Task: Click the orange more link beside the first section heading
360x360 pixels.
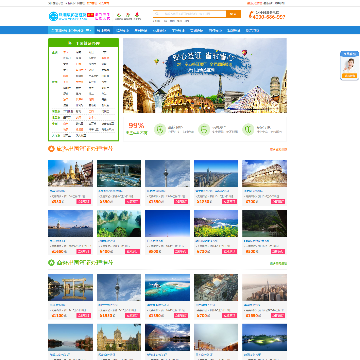Action: 278,149
